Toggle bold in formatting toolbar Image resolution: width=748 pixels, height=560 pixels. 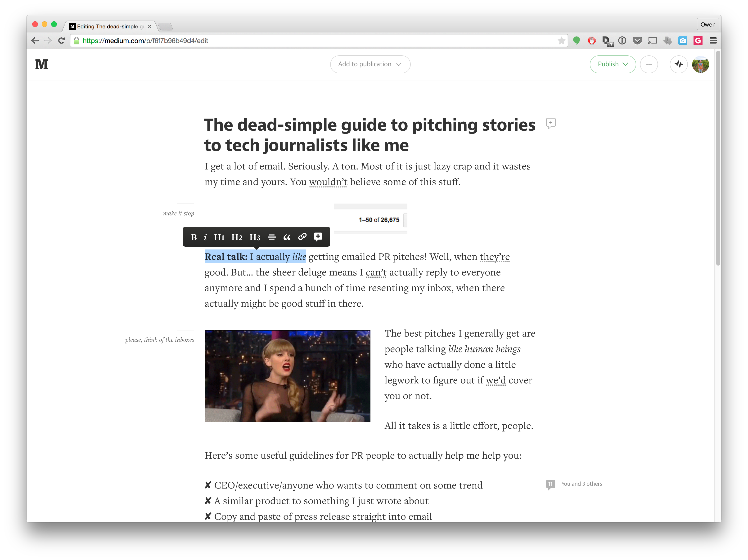(x=194, y=237)
